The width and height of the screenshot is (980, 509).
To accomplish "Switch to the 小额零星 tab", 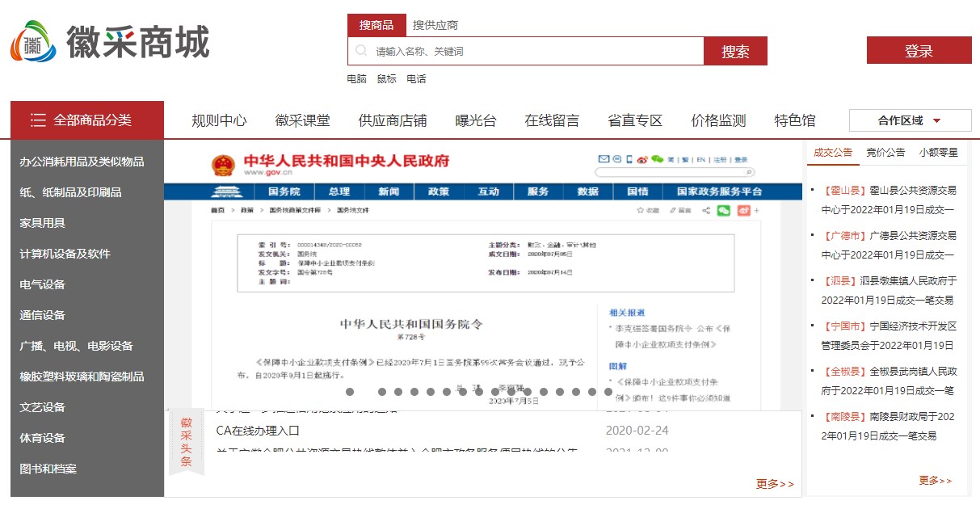I will pos(938,152).
